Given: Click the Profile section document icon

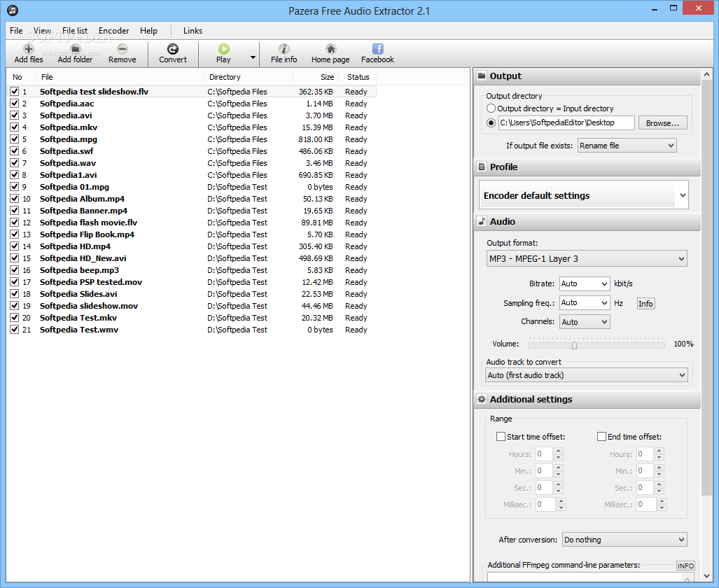Looking at the screenshot, I should (x=482, y=167).
